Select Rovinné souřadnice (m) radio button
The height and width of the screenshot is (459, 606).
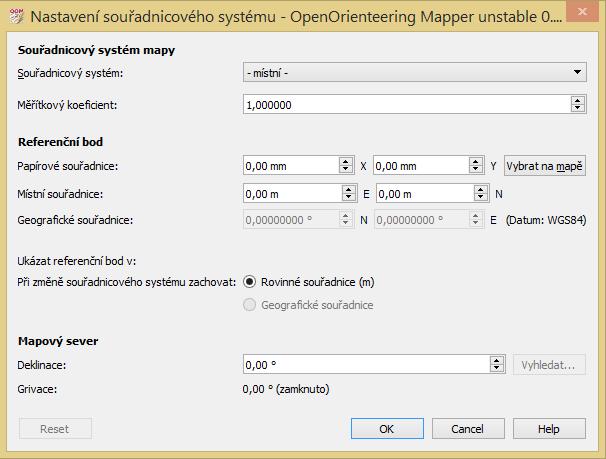click(x=249, y=282)
